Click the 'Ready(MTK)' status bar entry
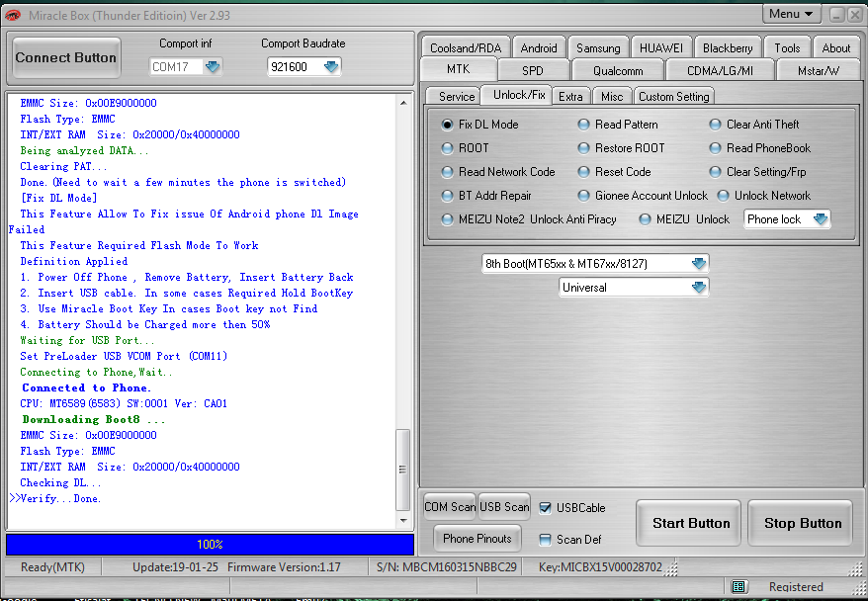This screenshot has height=601, width=868. pos(52,567)
